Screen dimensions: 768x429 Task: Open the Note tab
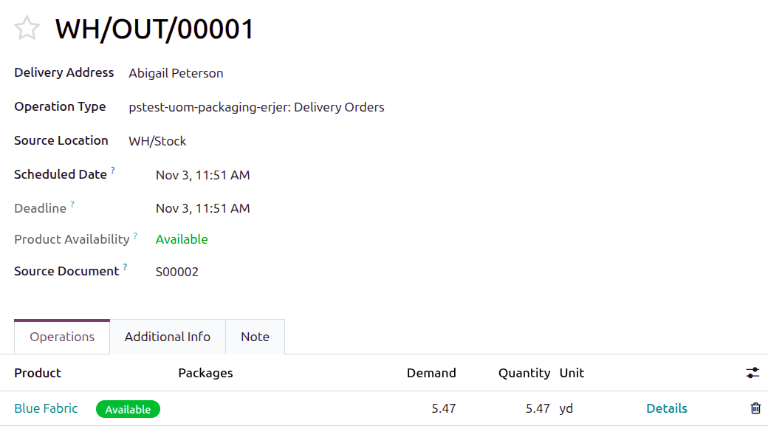click(255, 337)
